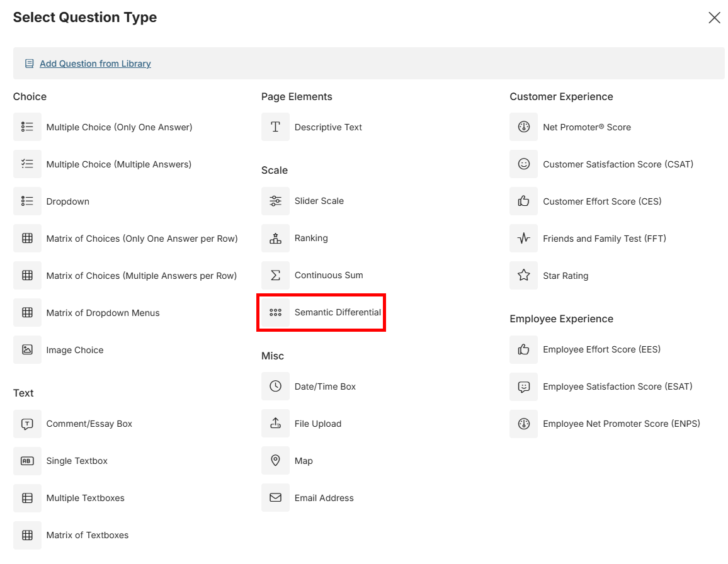Click the Matrix of Textboxes grid icon
728x564 pixels.
pyautogui.click(x=27, y=535)
